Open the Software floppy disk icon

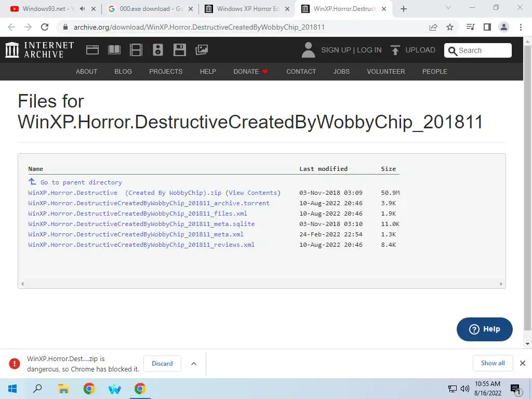[179, 50]
